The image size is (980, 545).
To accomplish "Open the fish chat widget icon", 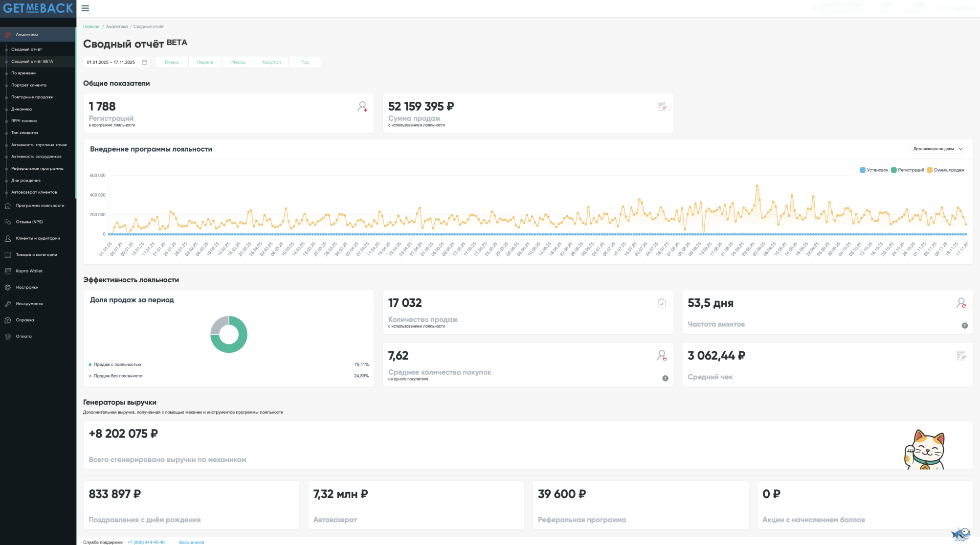I will point(960,533).
